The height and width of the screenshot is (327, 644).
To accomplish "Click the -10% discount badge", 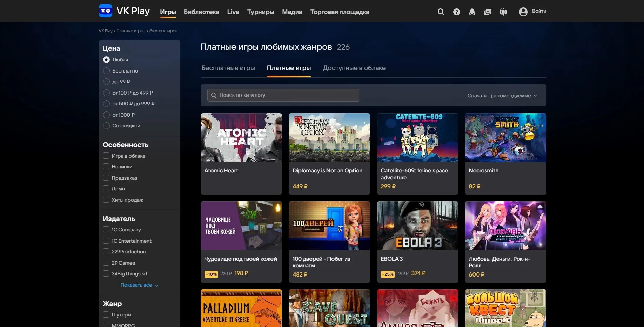I will 211,274.
